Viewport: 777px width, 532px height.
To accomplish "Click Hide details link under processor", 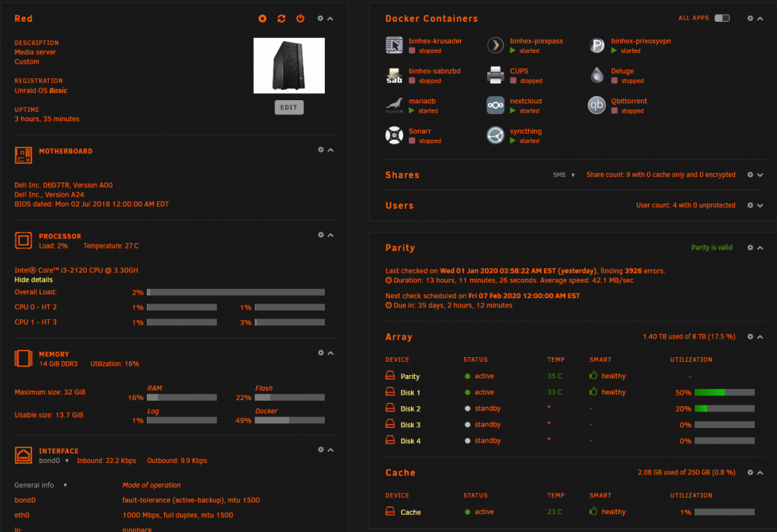I will [x=33, y=280].
